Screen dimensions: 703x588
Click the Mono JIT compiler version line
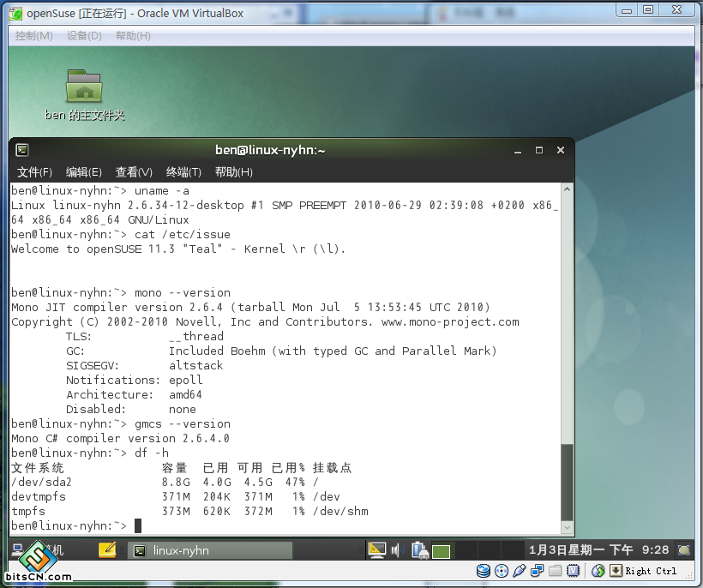[x=250, y=308]
